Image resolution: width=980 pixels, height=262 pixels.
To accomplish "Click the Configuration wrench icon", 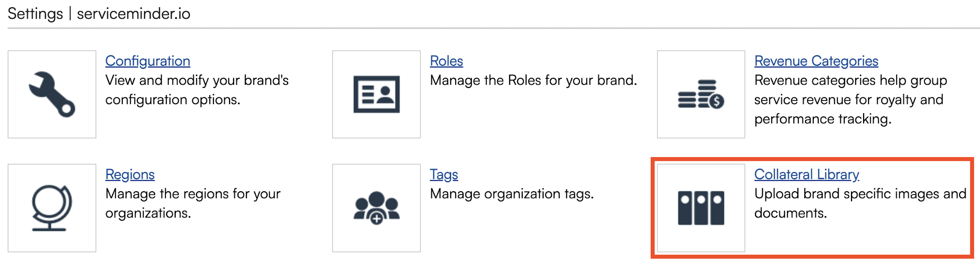I will pos(52,95).
